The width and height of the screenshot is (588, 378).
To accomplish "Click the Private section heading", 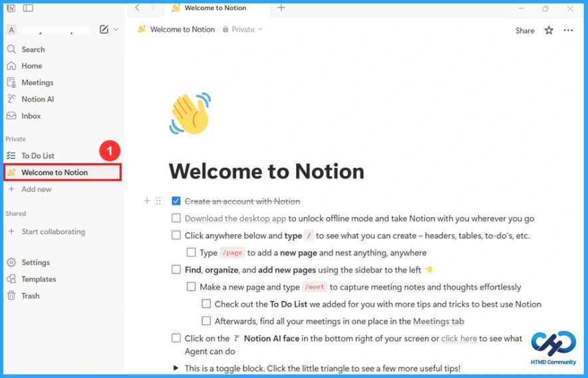I will (15, 139).
